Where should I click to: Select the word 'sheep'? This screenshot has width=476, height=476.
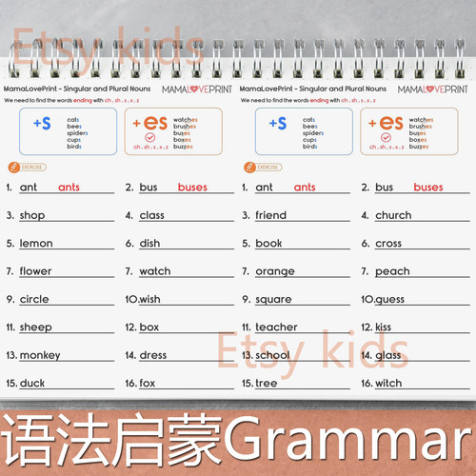pos(35,327)
